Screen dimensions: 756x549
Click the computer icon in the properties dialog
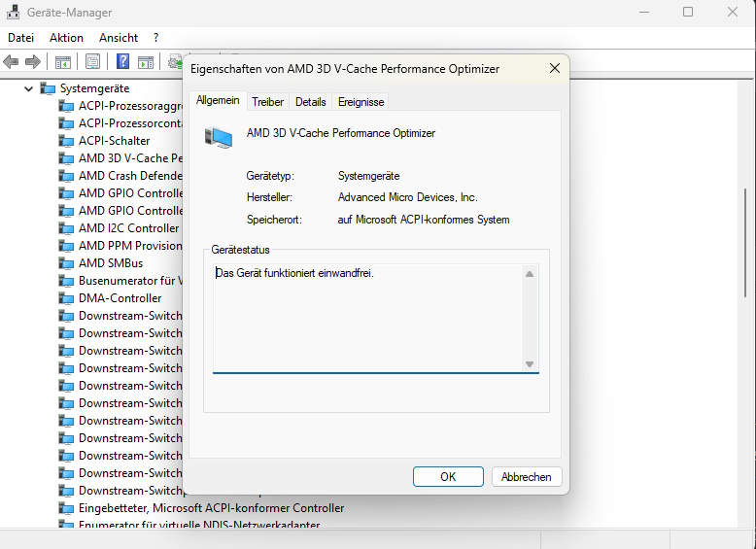[x=219, y=137]
